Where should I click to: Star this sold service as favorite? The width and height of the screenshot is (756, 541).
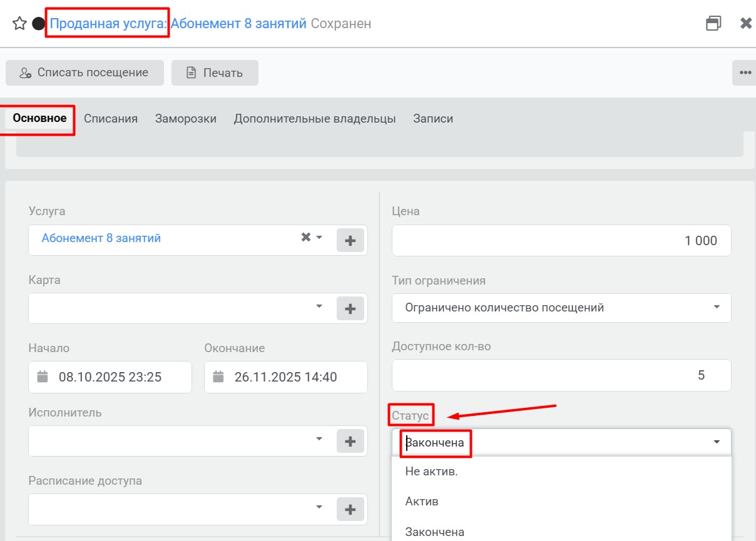(19, 24)
